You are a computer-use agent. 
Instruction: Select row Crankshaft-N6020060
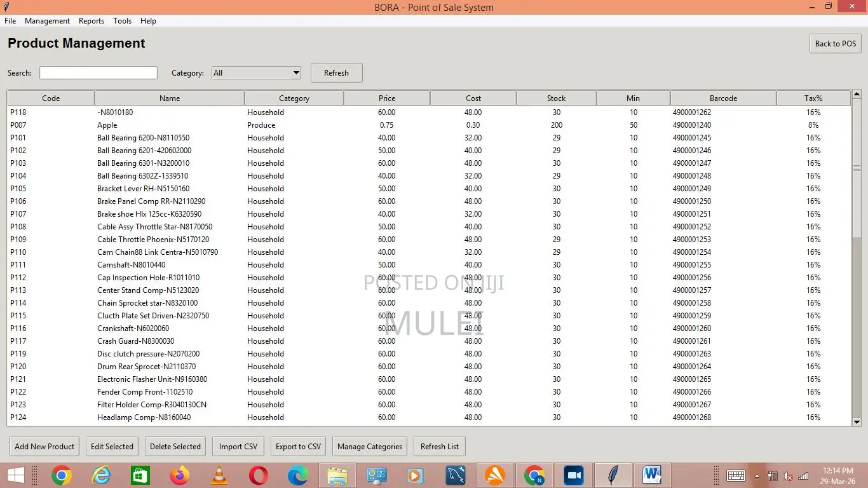(429, 329)
